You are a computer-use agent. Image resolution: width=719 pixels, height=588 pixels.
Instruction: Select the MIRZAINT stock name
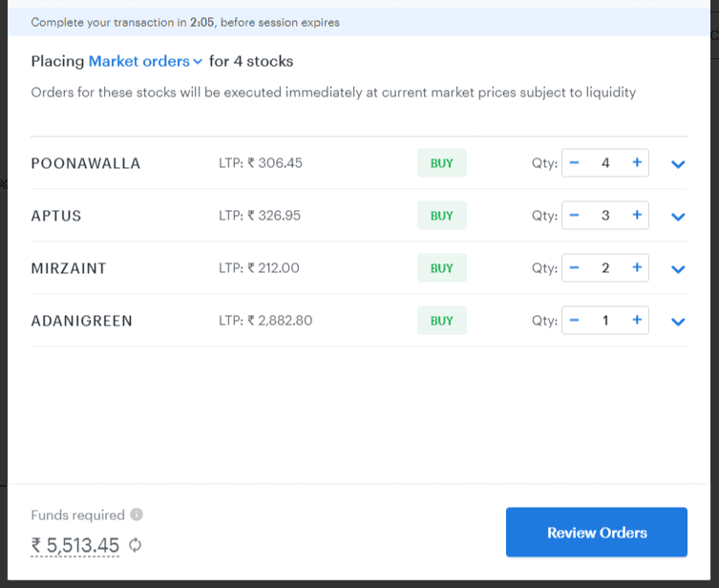point(69,268)
